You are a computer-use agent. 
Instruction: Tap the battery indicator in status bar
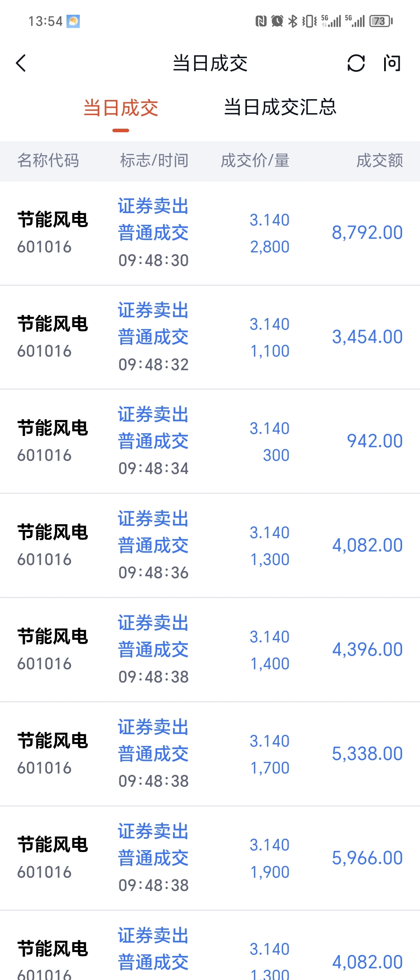381,21
